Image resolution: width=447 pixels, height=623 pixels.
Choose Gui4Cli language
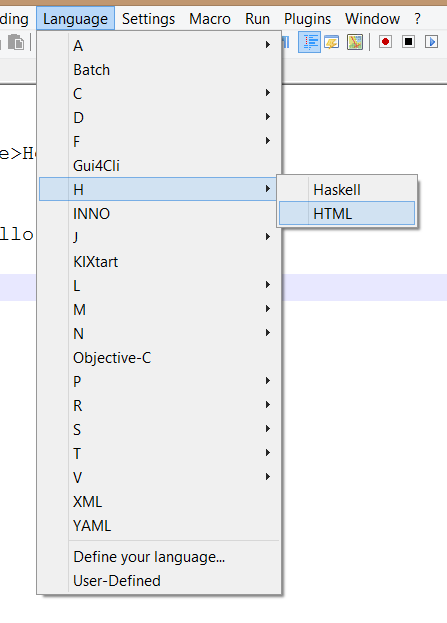click(x=159, y=165)
